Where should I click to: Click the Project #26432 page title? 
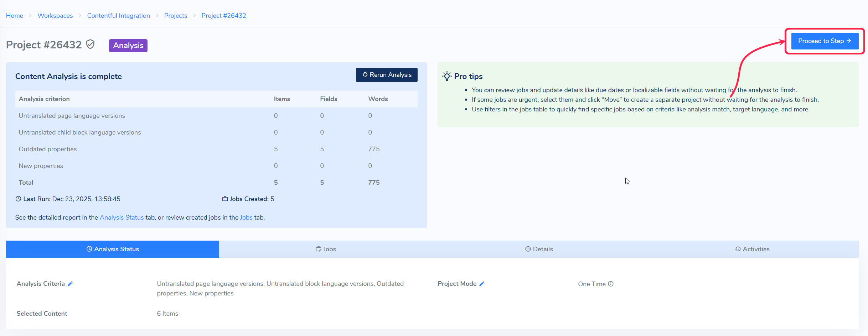[44, 45]
